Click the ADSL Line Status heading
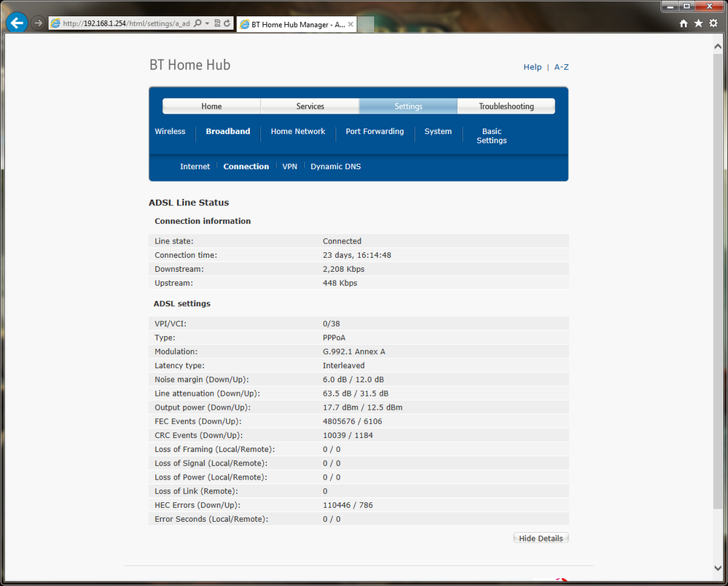Image resolution: width=728 pixels, height=586 pixels. coord(189,203)
